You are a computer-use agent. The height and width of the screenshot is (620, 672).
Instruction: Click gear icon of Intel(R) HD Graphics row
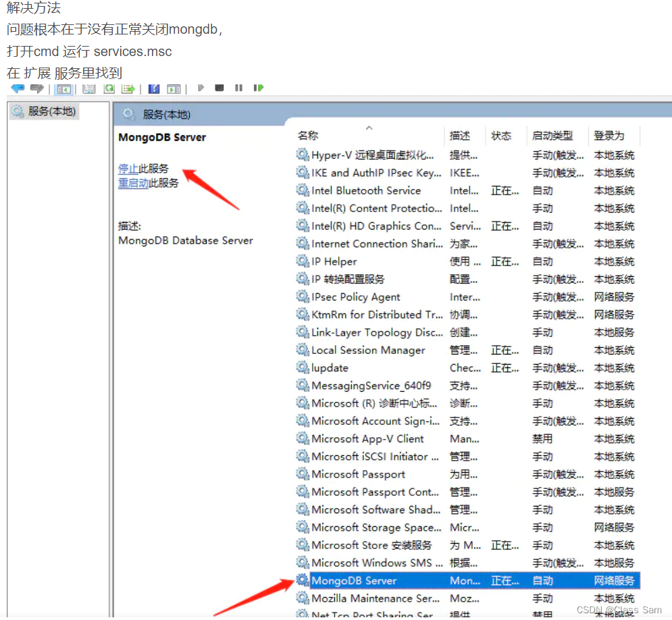303,226
